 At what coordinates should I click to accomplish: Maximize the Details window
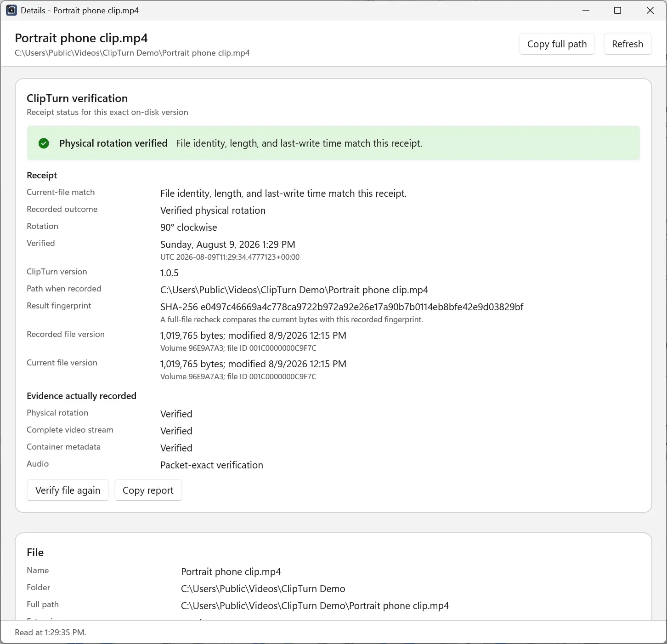(x=618, y=10)
